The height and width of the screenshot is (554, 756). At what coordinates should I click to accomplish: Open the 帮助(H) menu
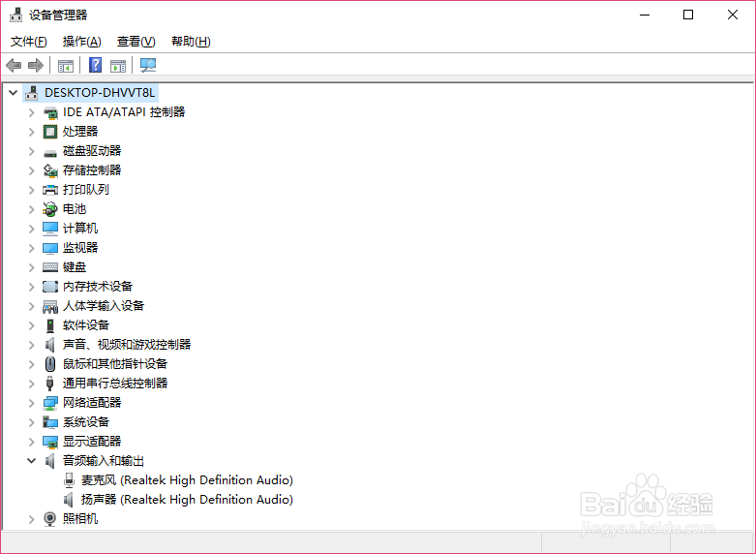(x=191, y=42)
